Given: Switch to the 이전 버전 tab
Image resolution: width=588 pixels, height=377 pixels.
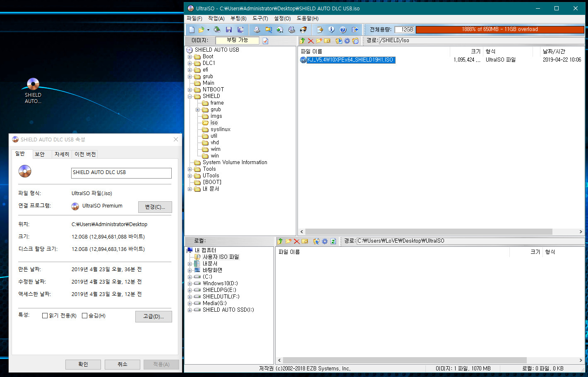Looking at the screenshot, I should coord(85,154).
